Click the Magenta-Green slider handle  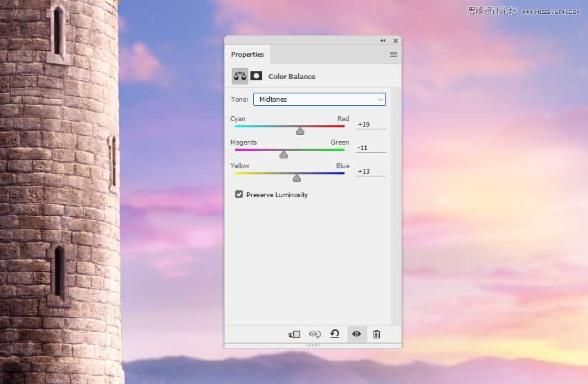[x=284, y=154]
